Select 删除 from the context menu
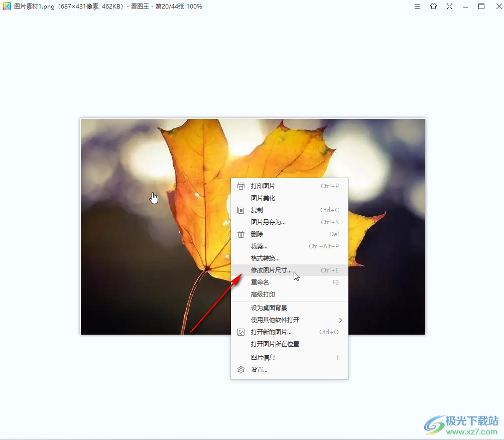This screenshot has width=504, height=440. tap(289, 234)
